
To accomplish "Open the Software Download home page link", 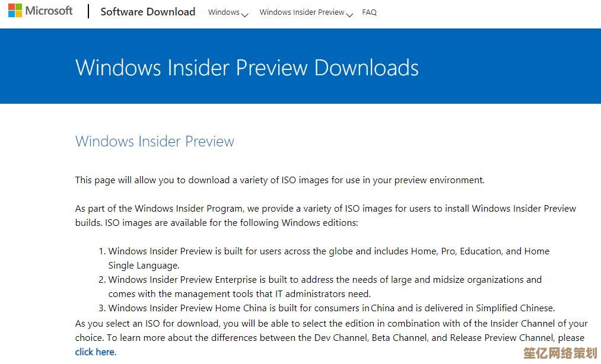I will [x=148, y=11].
